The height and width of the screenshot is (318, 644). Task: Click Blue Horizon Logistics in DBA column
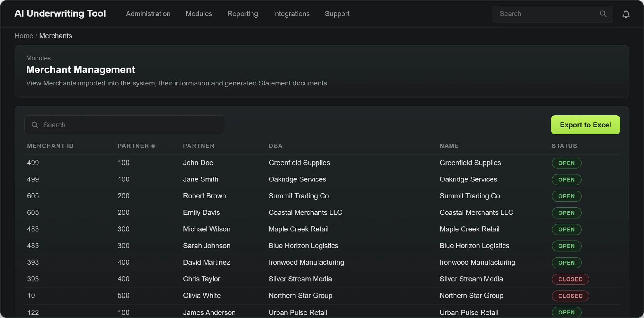(303, 246)
